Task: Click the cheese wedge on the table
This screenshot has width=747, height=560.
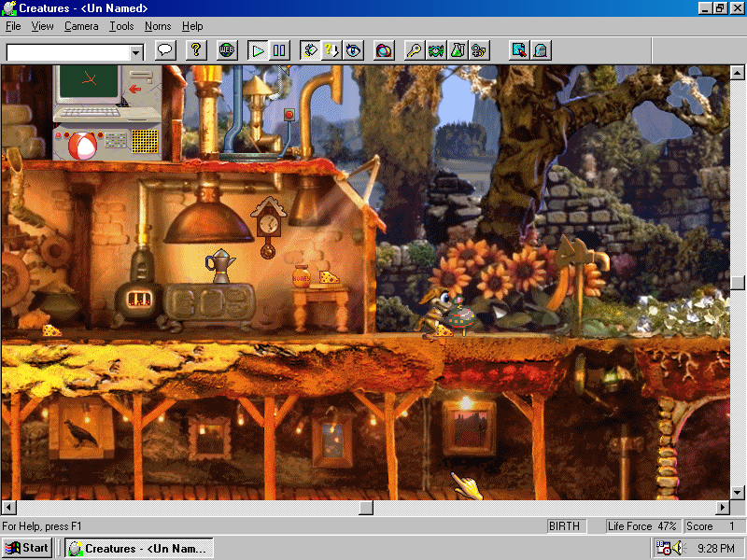Action: (x=329, y=276)
